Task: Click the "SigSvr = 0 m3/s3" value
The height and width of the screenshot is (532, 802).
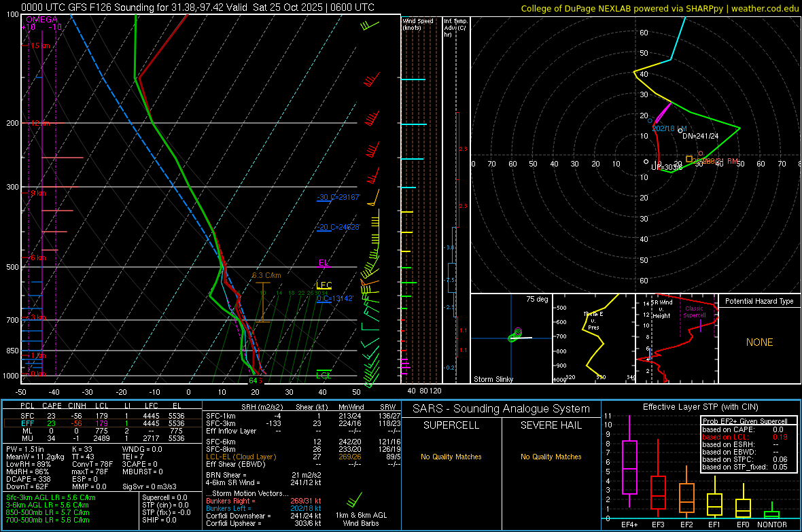Action: click(150, 487)
